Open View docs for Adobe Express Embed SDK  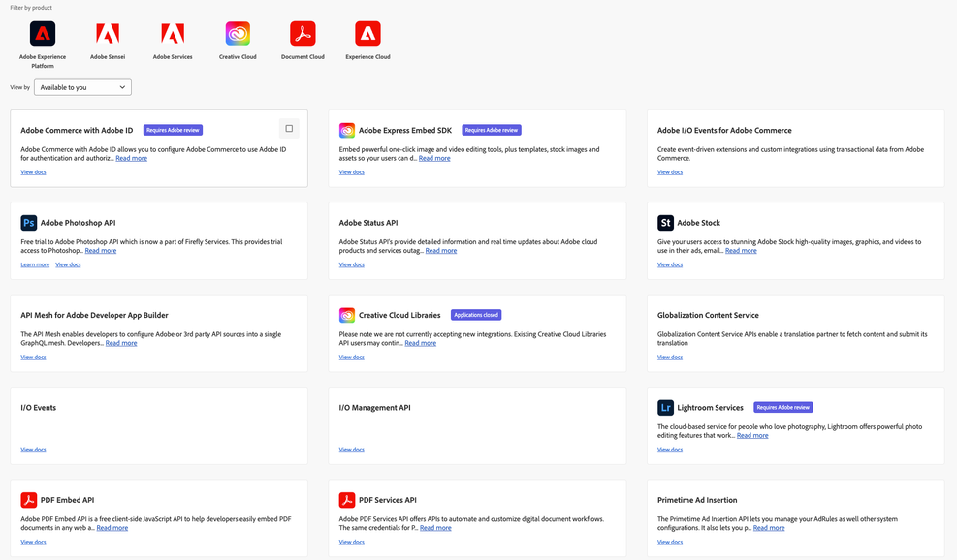click(x=352, y=172)
